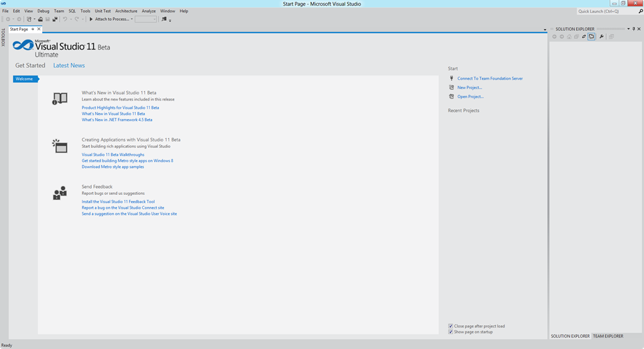The height and width of the screenshot is (349, 644).
Task: Click the Sync with Active Document icon
Action: (584, 36)
